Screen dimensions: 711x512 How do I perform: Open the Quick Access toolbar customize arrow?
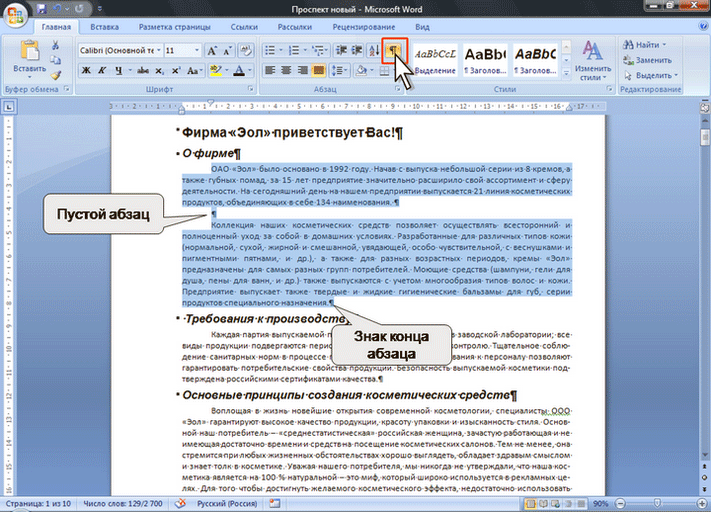click(x=100, y=9)
